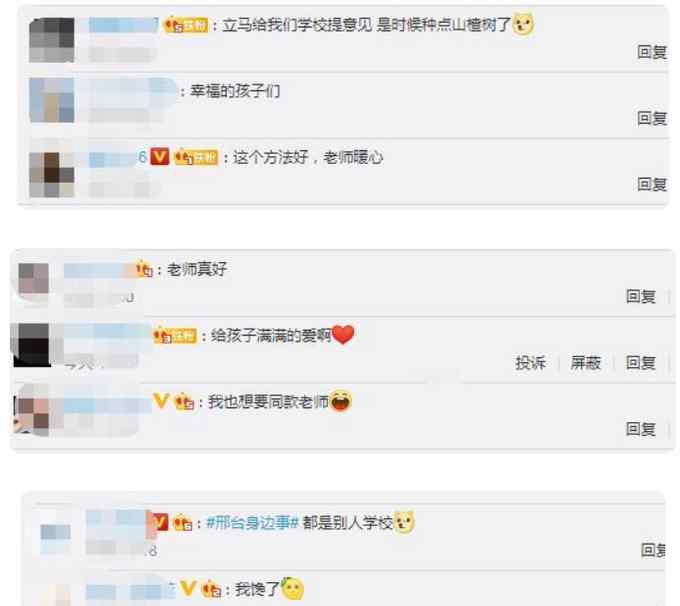The width and height of the screenshot is (680, 606).
Task: Click 屏蔽 on the 给孩子满满的爱啊 comment
Action: click(585, 363)
